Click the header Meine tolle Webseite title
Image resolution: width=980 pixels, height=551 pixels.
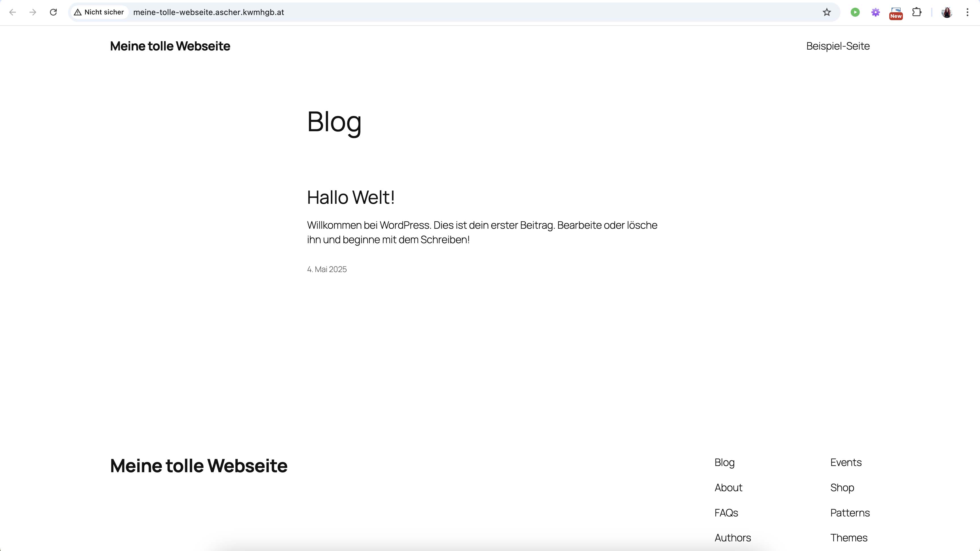(170, 46)
